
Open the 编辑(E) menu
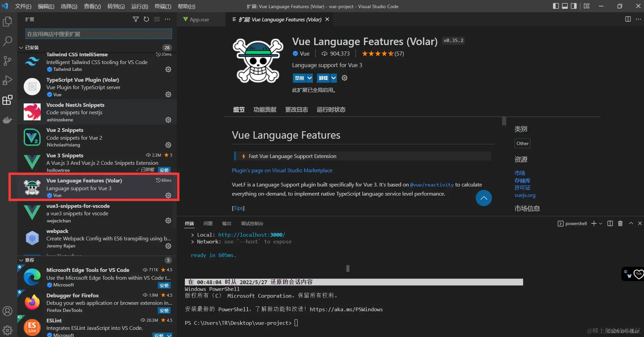click(x=46, y=6)
